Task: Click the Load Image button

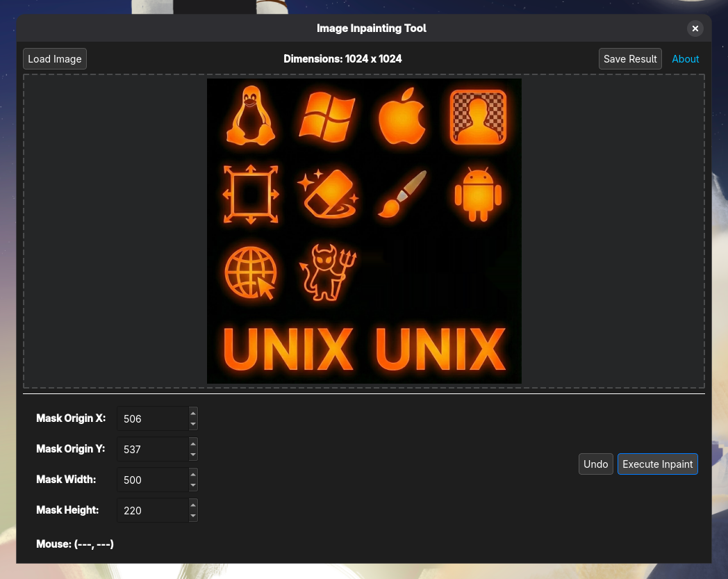Action: 54,58
